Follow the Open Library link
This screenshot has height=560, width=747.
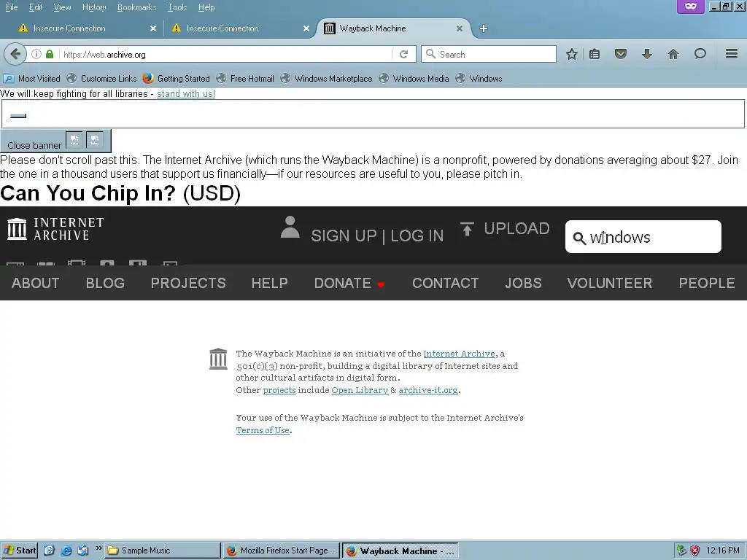[x=360, y=390]
